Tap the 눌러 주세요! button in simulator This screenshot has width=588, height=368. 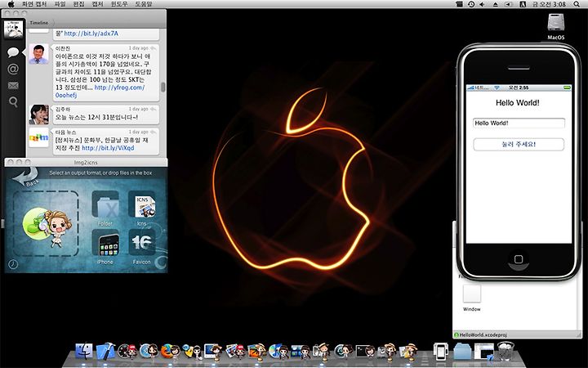click(x=519, y=144)
